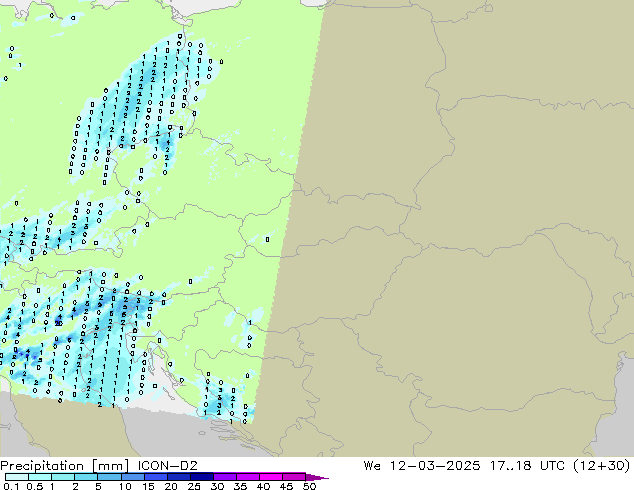Pick the 40–45 mm magenta legend swatch

(x=271, y=477)
